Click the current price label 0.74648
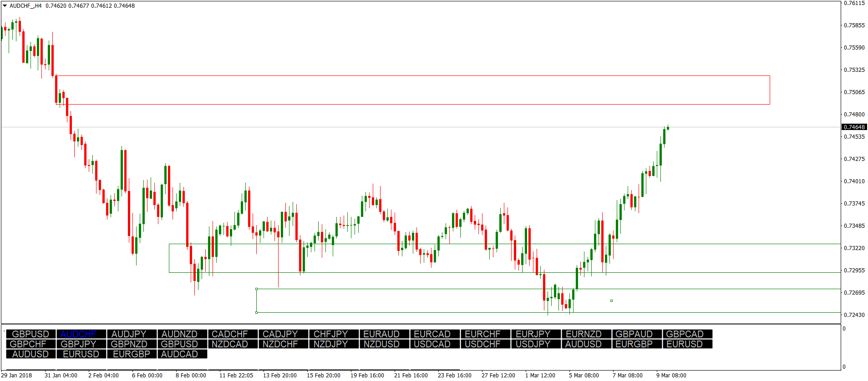The width and height of the screenshot is (868, 381). (x=854, y=127)
